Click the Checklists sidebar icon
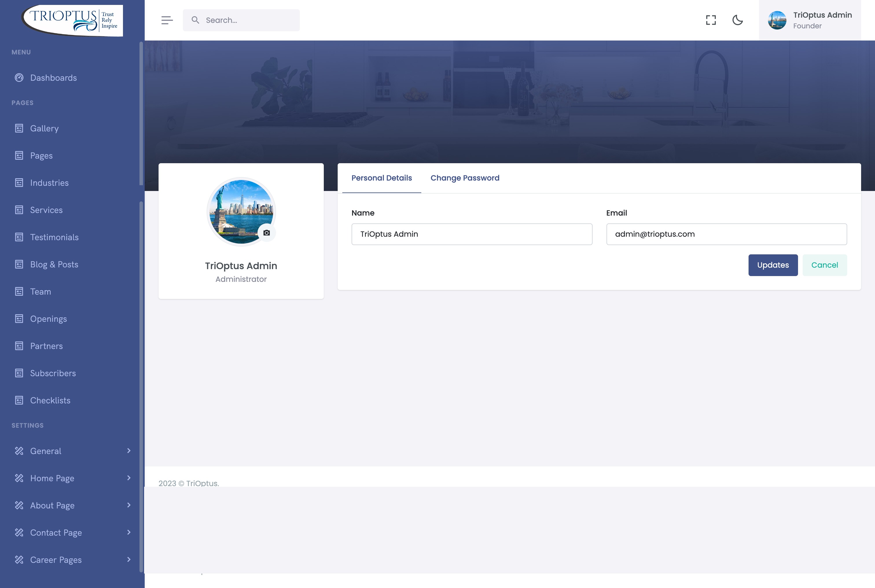Image resolution: width=875 pixels, height=588 pixels. click(x=19, y=400)
